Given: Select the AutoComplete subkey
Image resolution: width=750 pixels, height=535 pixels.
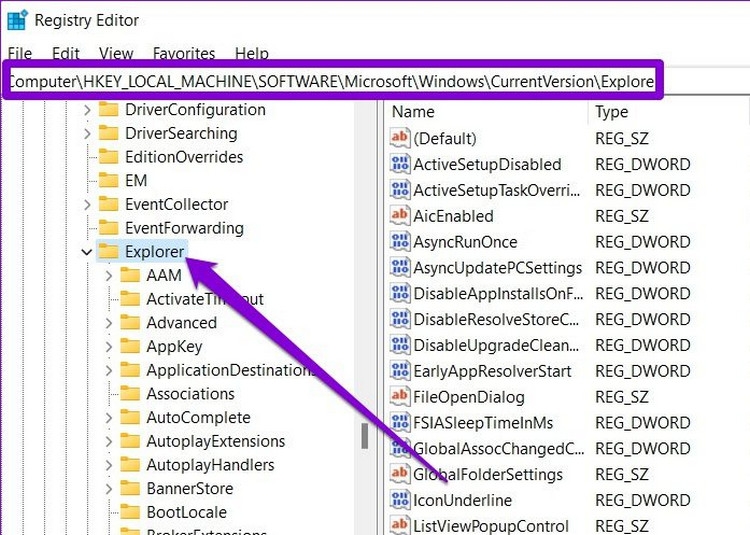Looking at the screenshot, I should (x=199, y=418).
